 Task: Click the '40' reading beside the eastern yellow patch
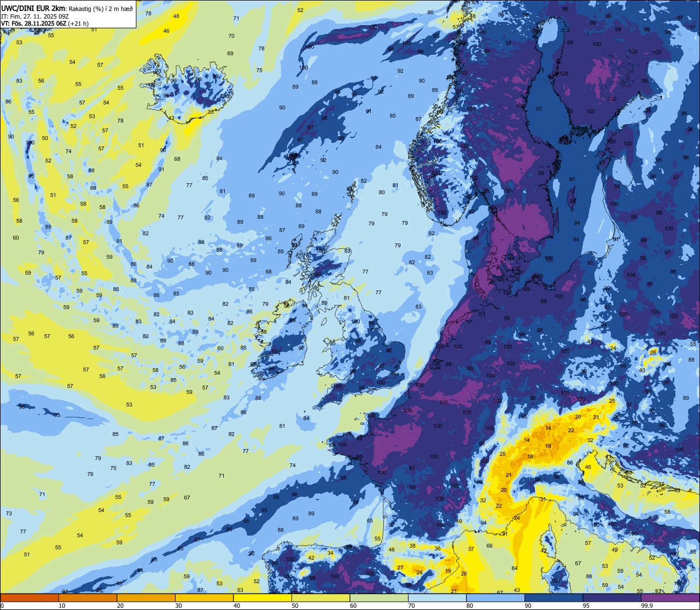[642, 370]
